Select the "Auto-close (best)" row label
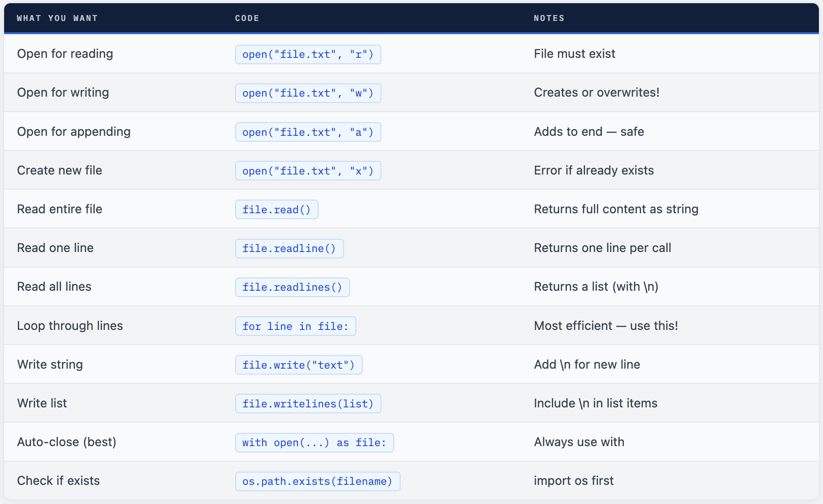This screenshot has height=504, width=823. coord(67,442)
